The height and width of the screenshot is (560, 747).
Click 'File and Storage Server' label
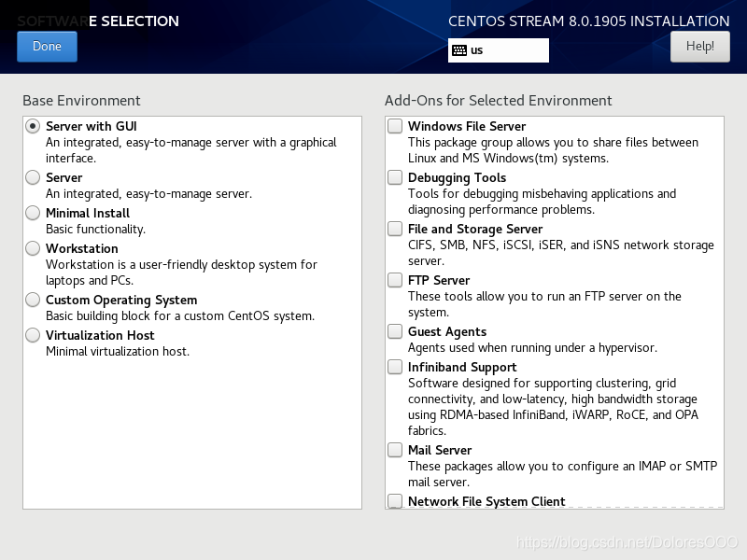point(475,229)
